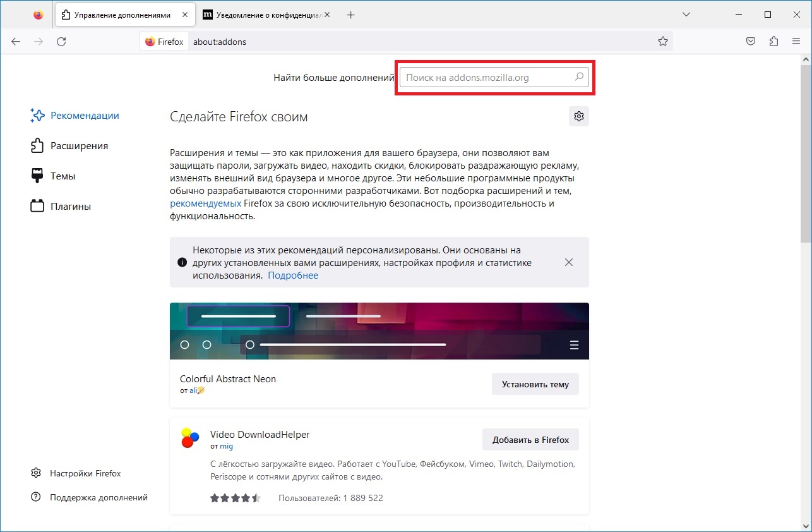This screenshot has height=532, width=812.
Task: Click the Video DownloadHelper title
Action: [x=260, y=435]
